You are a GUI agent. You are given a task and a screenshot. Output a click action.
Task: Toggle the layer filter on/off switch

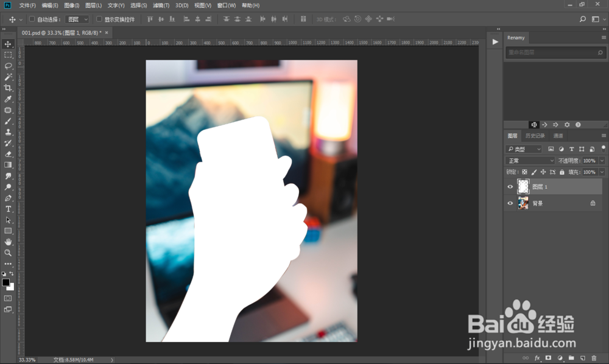coord(603,149)
